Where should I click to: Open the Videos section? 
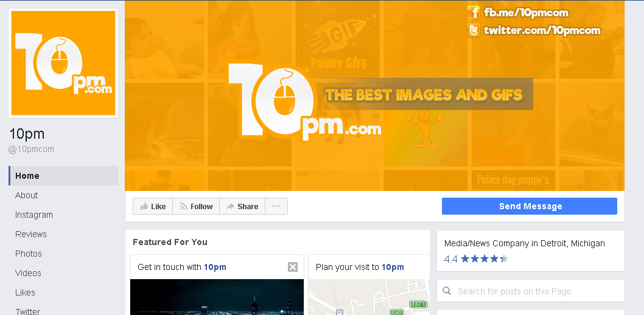point(28,273)
